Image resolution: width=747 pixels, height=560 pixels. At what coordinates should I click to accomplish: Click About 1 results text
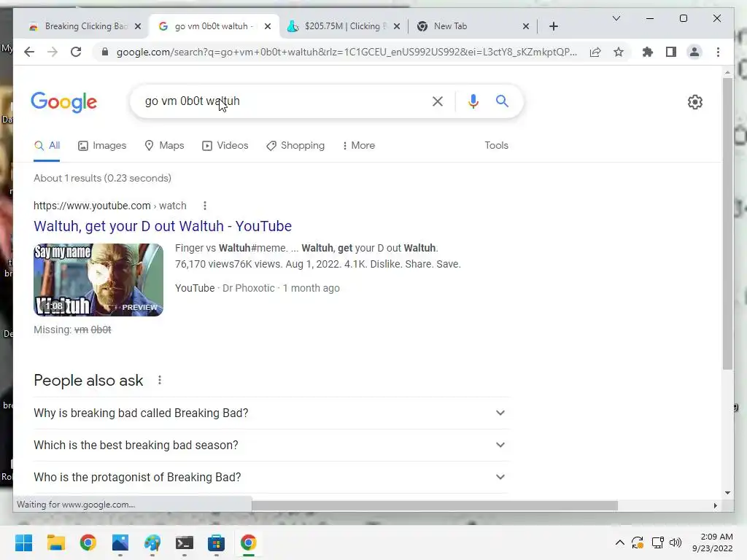[x=102, y=178]
